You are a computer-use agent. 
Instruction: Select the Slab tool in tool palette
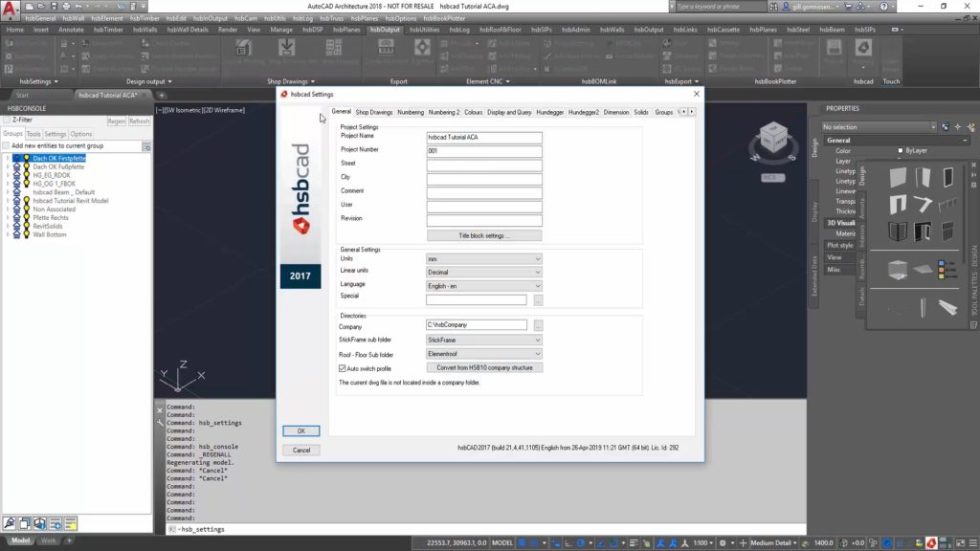click(923, 270)
